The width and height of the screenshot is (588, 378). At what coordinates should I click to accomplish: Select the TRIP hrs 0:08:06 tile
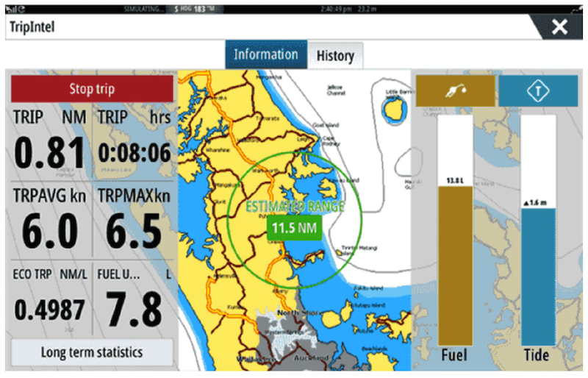click(x=135, y=143)
